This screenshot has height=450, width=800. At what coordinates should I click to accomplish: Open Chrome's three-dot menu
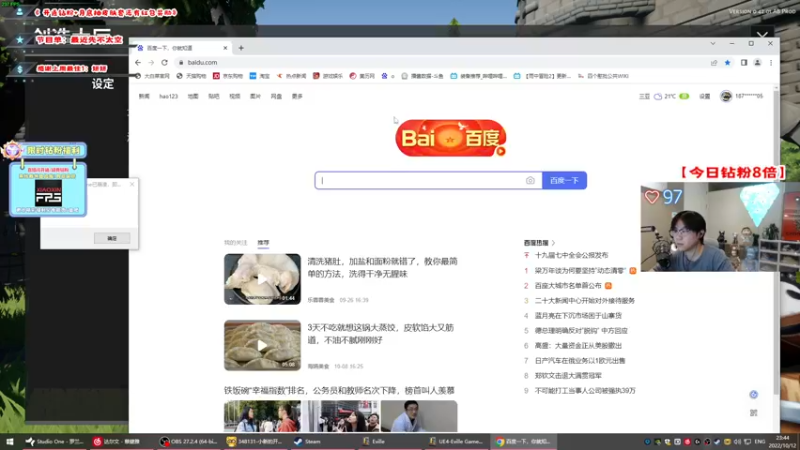pos(771,62)
